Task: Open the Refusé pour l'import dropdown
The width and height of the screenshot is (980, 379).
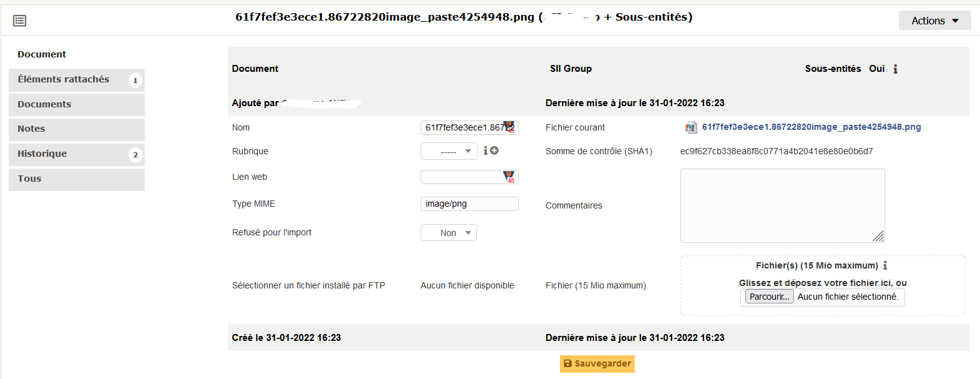Action: (449, 232)
